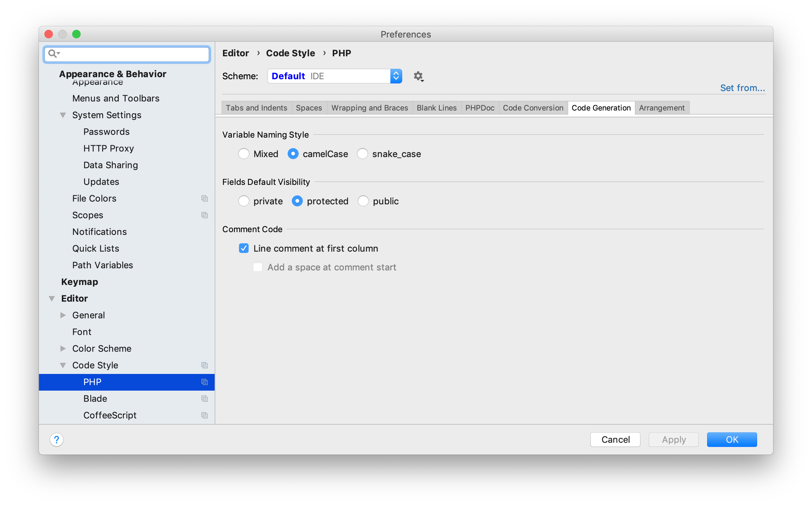Image resolution: width=812 pixels, height=506 pixels.
Task: Click the Cancel button
Action: [x=615, y=440]
